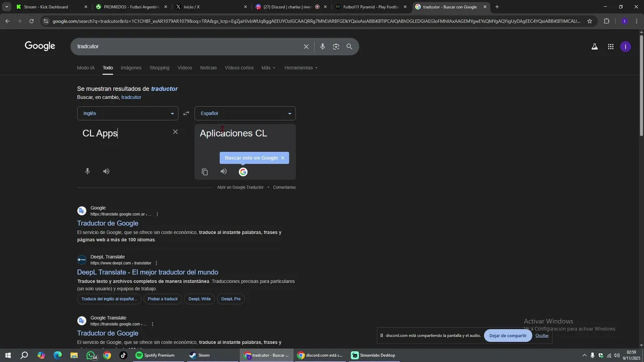Hide the sharing bar via Ocultar
This screenshot has width=644, height=362.
542,336
